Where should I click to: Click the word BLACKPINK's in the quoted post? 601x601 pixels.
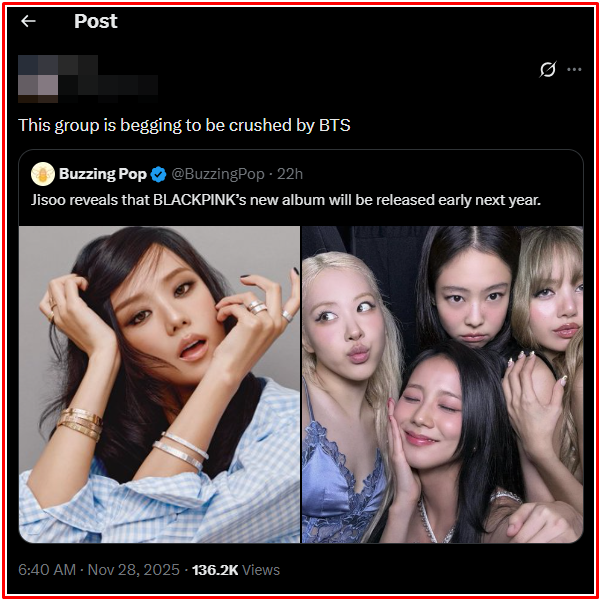[x=200, y=200]
